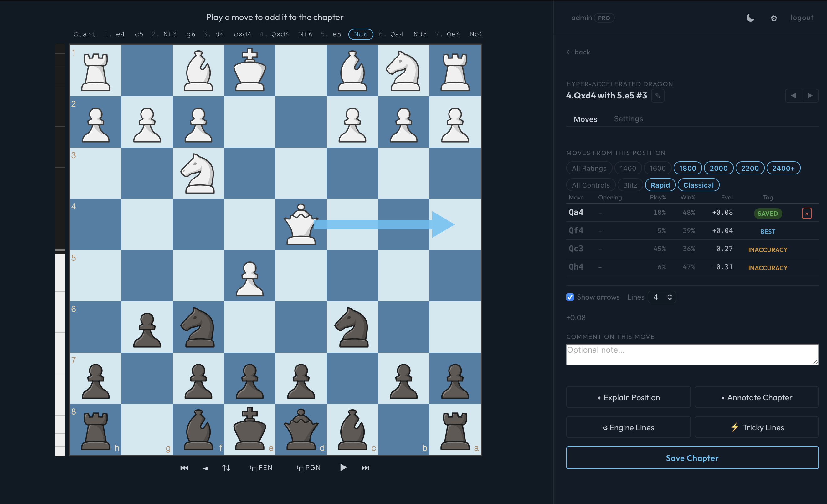This screenshot has width=827, height=504.
Task: Click the comment note text field
Action: (x=692, y=354)
